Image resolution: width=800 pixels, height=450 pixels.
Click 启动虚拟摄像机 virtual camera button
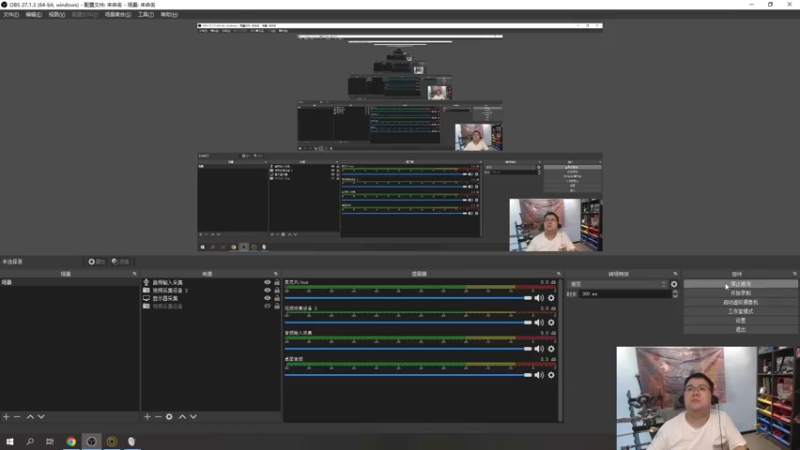[x=740, y=302]
